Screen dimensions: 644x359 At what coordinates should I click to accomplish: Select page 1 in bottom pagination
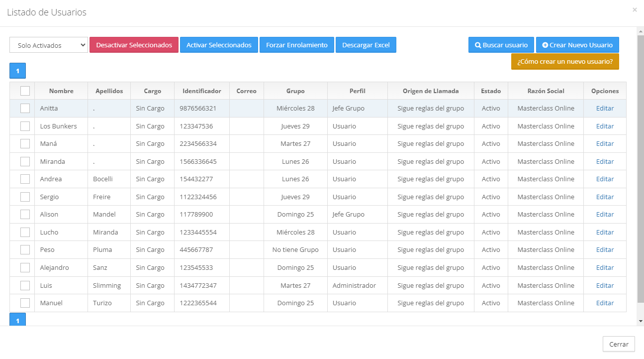tap(17, 320)
